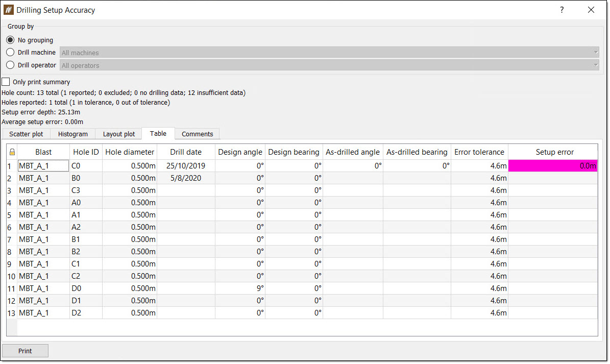Select Hole ID cell C0
Viewport: 610px width, 364px height.
click(86, 166)
